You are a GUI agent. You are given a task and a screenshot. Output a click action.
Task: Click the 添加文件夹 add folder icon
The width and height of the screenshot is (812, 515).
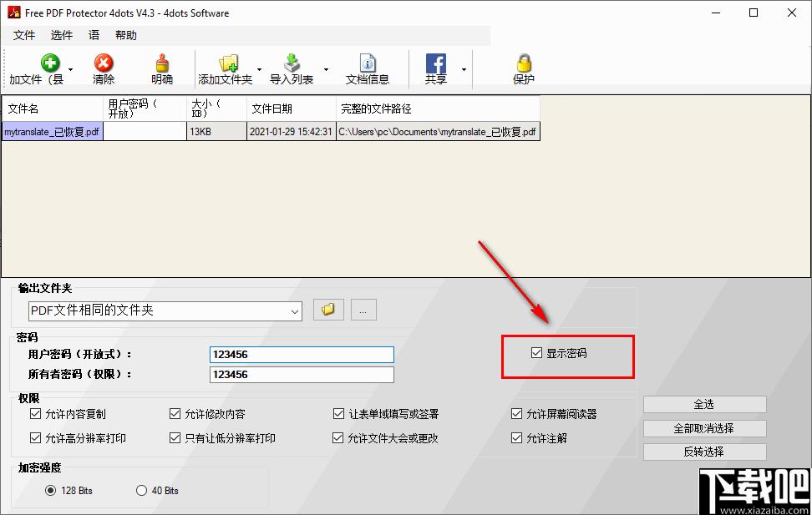(x=228, y=63)
